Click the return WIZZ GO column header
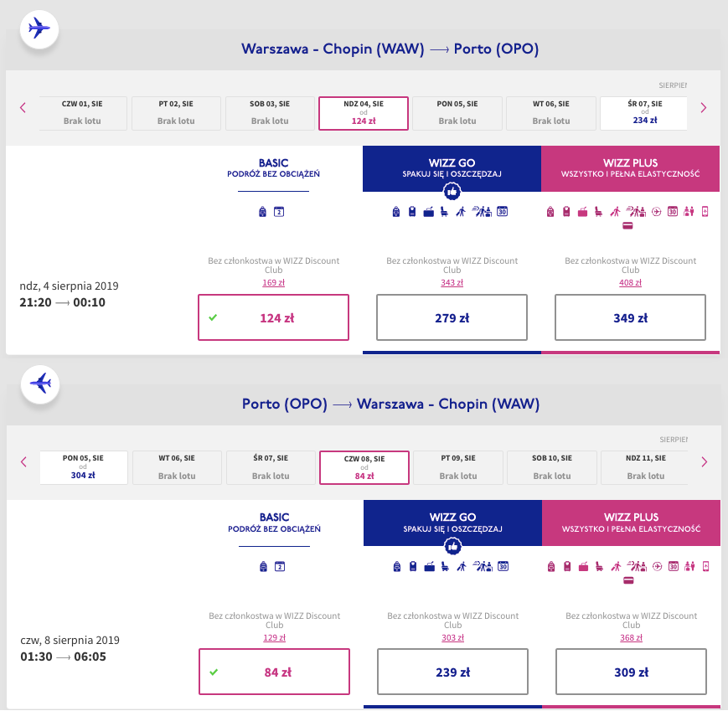 click(x=452, y=523)
